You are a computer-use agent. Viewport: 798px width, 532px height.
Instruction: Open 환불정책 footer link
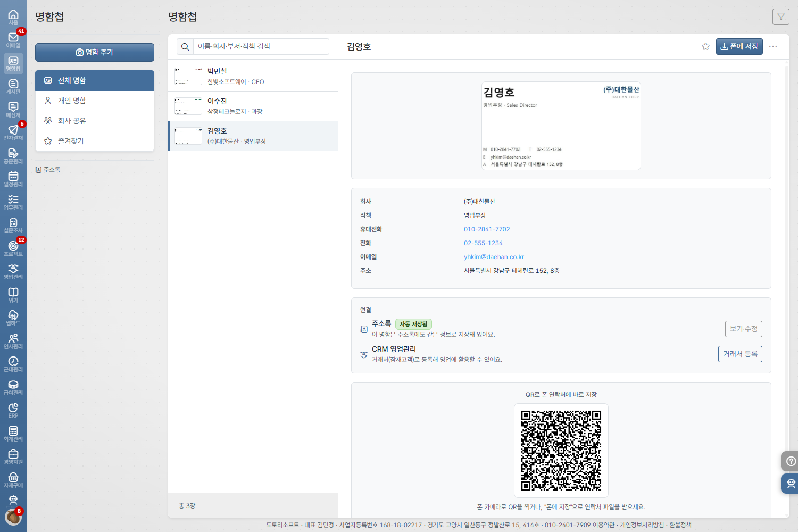pos(680,525)
